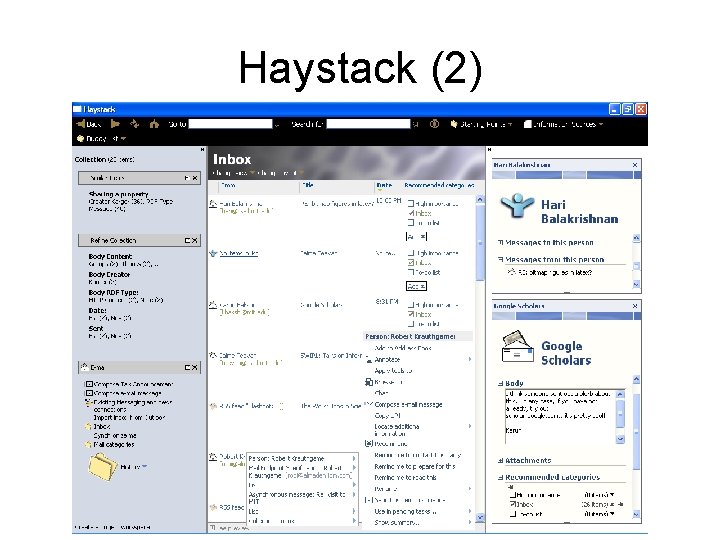Open Person: Robert Krauthgamer submenu in popup
This screenshot has width=720, height=540.
point(302,458)
